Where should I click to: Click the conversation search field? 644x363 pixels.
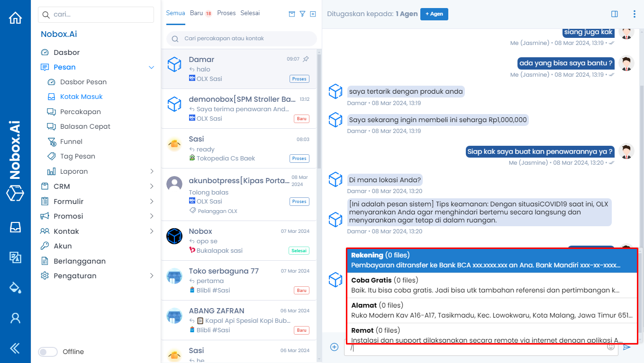[242, 38]
